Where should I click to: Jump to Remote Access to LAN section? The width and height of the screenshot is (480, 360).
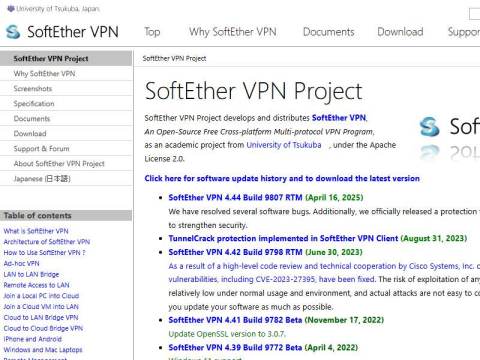click(36, 285)
